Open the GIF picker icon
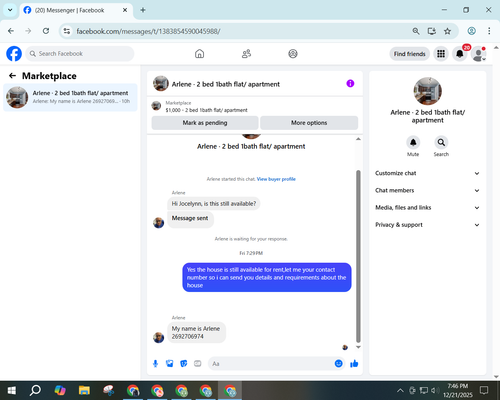This screenshot has height=400, width=500. pos(197,363)
